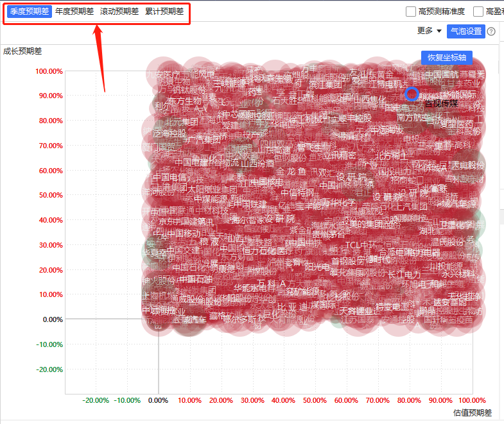Click the 恢复坐标轴 button
The height and width of the screenshot is (424, 504).
point(447,58)
